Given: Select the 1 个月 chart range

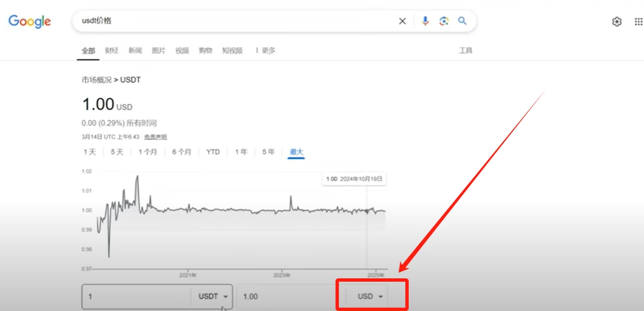Looking at the screenshot, I should [148, 152].
